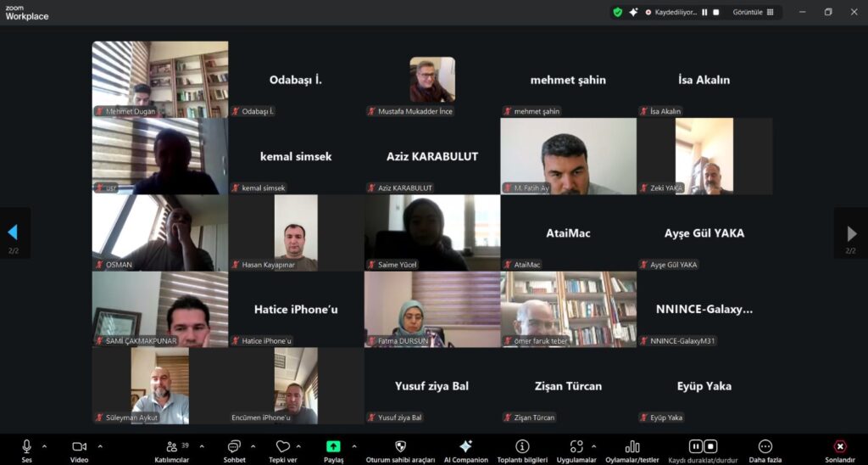The height and width of the screenshot is (465, 868).
Task: Open the Sohbet chat panel
Action: pyautogui.click(x=234, y=451)
